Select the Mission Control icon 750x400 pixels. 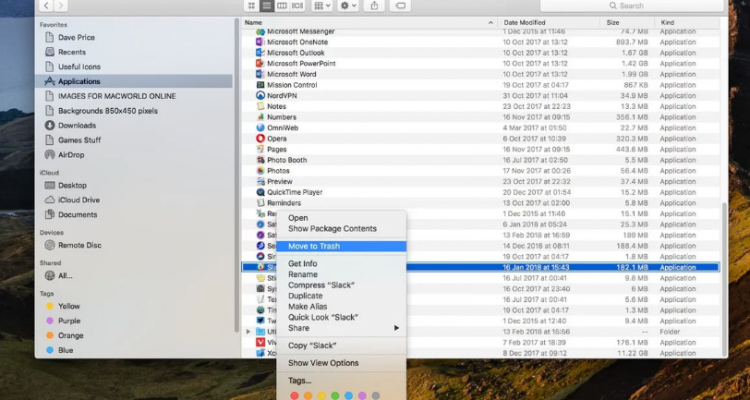[x=260, y=85]
